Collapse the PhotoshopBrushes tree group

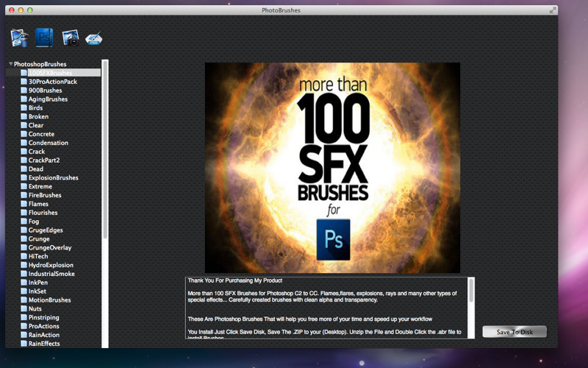[11, 64]
